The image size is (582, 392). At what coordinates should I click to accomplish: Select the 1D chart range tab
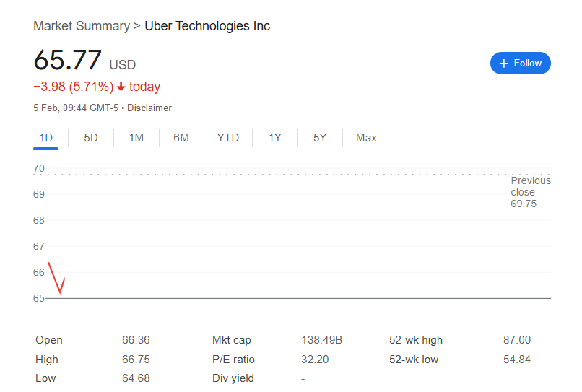(45, 138)
